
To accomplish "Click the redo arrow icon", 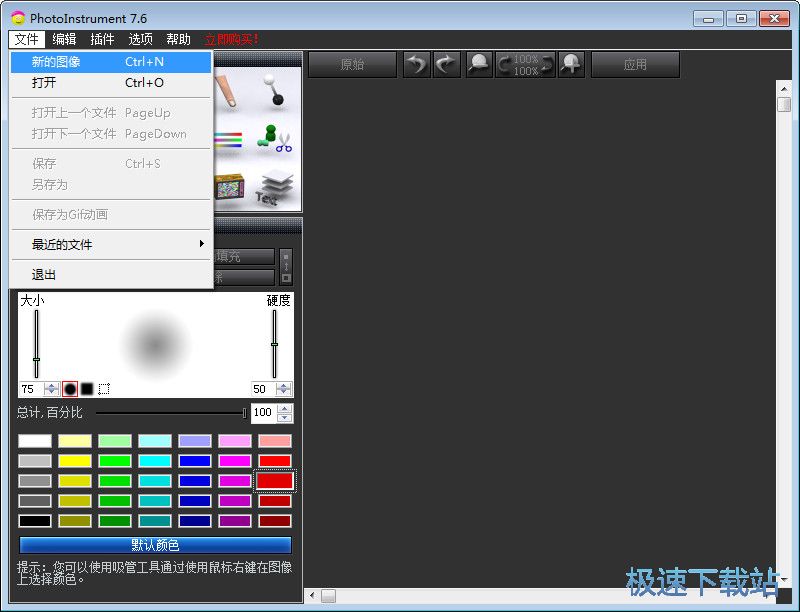I will (x=446, y=65).
